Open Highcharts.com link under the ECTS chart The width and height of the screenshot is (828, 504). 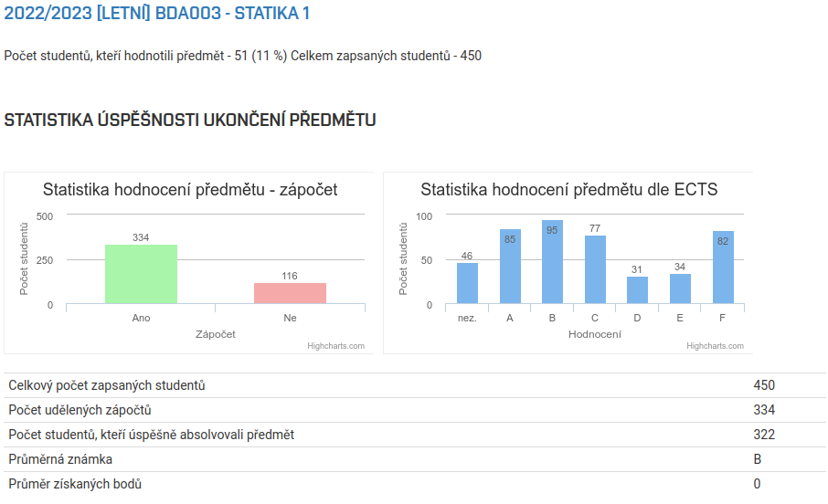pos(715,346)
